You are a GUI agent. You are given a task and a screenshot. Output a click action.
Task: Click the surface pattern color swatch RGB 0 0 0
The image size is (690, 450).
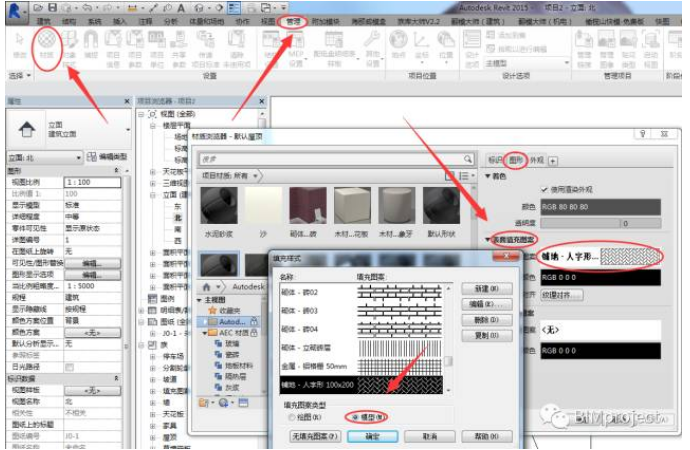601,278
